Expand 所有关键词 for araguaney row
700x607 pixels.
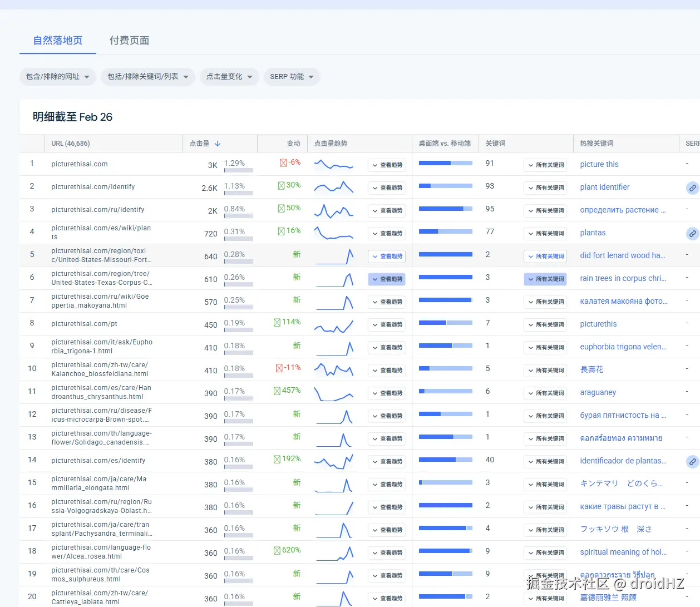point(545,393)
